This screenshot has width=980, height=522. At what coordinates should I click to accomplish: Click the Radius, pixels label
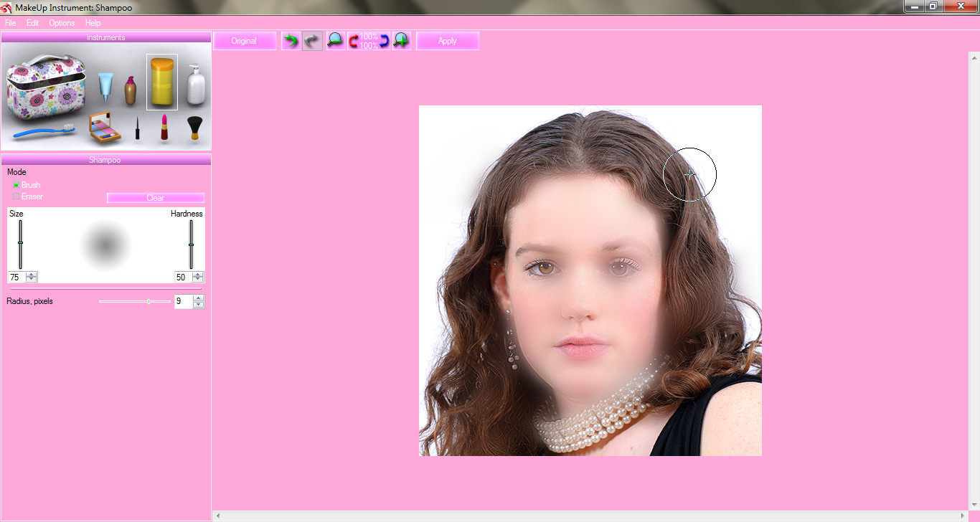pyautogui.click(x=30, y=301)
